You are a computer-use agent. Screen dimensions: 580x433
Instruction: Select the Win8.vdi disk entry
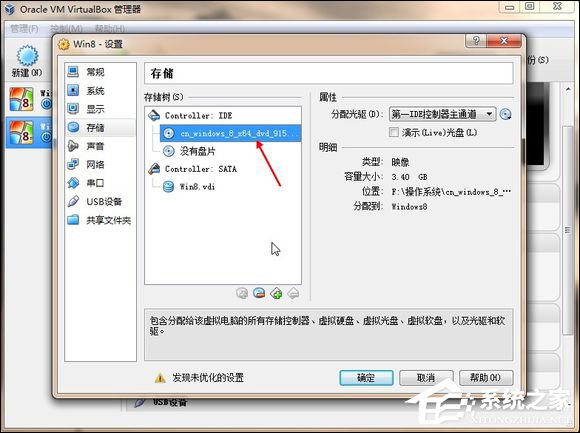click(197, 187)
